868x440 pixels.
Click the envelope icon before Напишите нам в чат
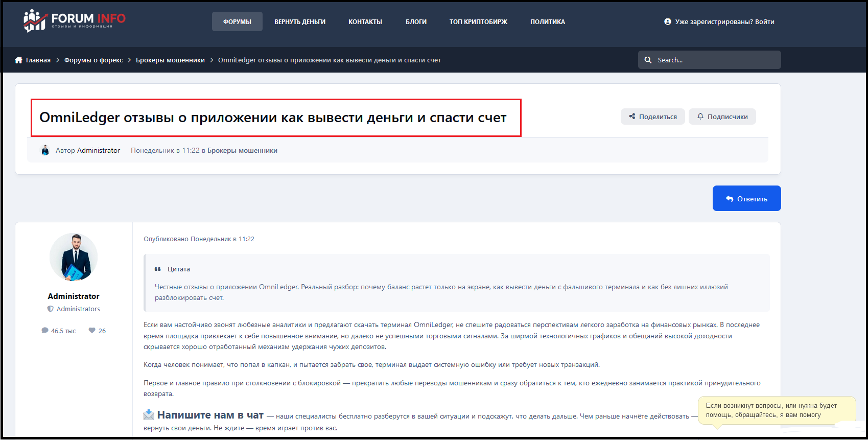tap(149, 414)
